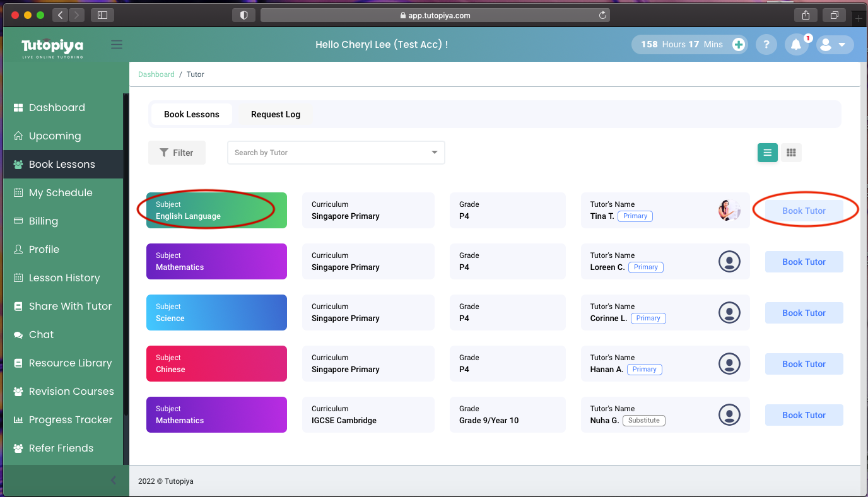Open Lesson History in the sidebar
Image resolution: width=868 pixels, height=497 pixels.
click(64, 278)
